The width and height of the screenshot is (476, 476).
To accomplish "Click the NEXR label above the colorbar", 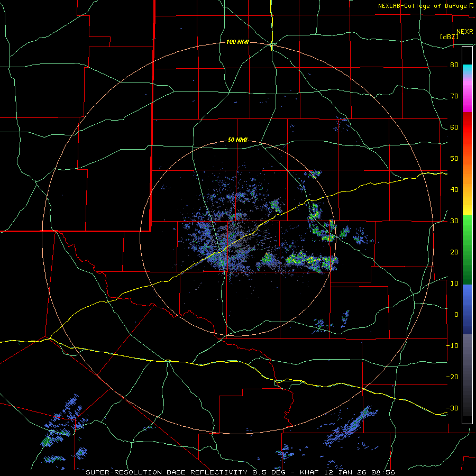I will click(465, 32).
